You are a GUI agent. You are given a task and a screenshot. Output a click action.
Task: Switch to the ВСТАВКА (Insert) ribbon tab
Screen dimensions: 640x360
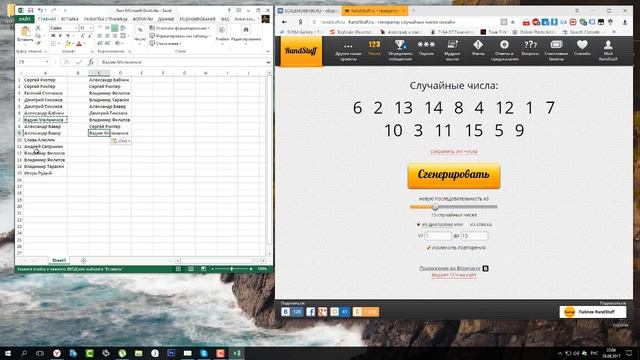(x=69, y=19)
